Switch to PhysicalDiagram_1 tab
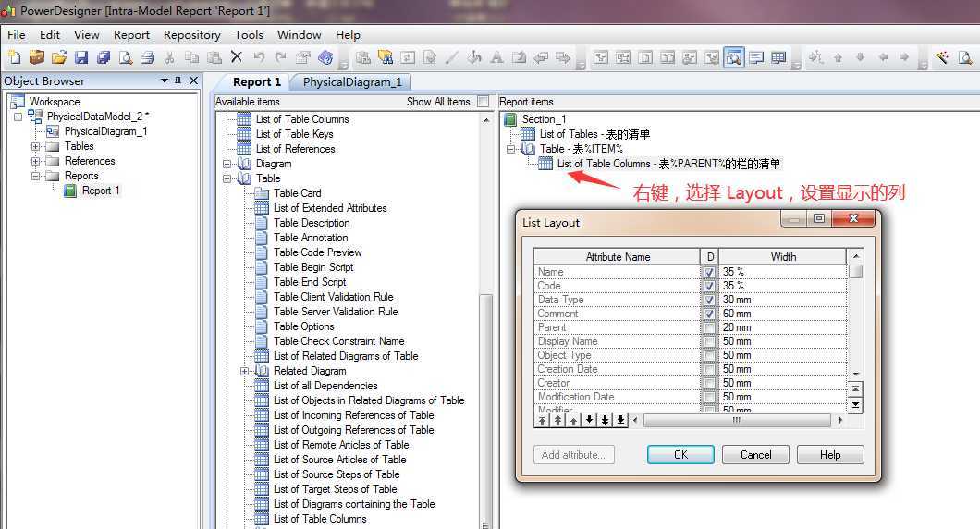The height and width of the screenshot is (529, 980). click(352, 82)
